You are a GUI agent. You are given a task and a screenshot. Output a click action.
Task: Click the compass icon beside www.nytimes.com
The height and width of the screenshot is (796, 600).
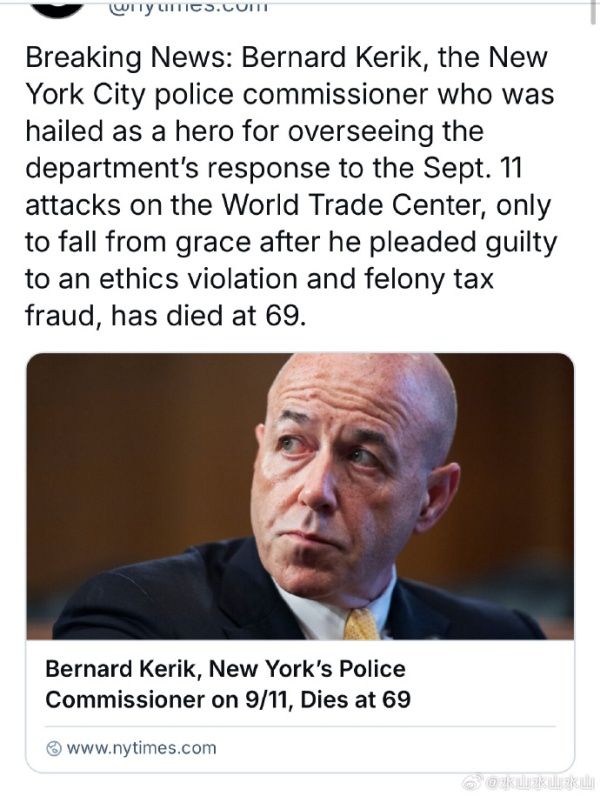pyautogui.click(x=54, y=747)
